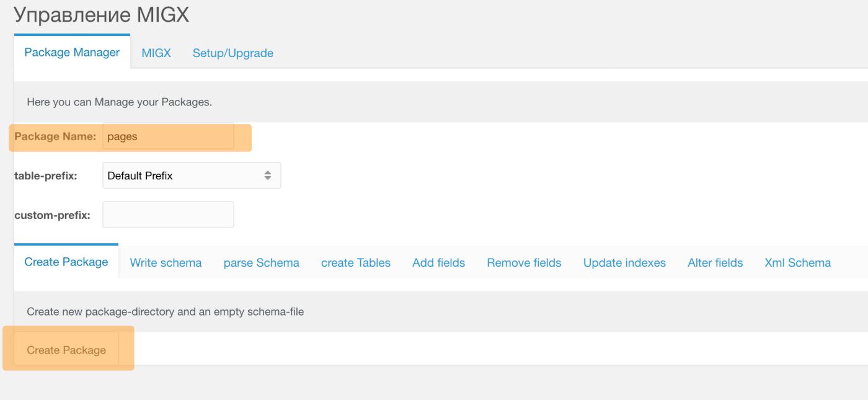868x400 pixels.
Task: Open the table-prefix Default Prefix dropdown
Action: (192, 176)
